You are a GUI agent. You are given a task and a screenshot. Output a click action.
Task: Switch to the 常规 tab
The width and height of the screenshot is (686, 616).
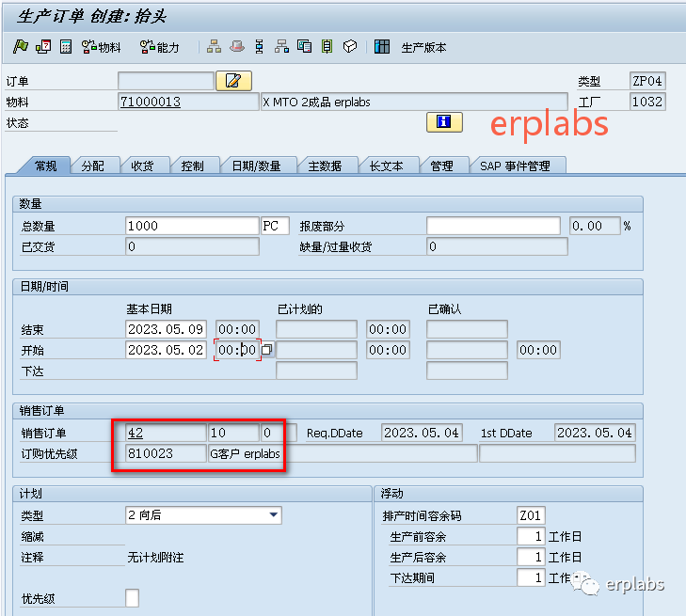[46, 166]
